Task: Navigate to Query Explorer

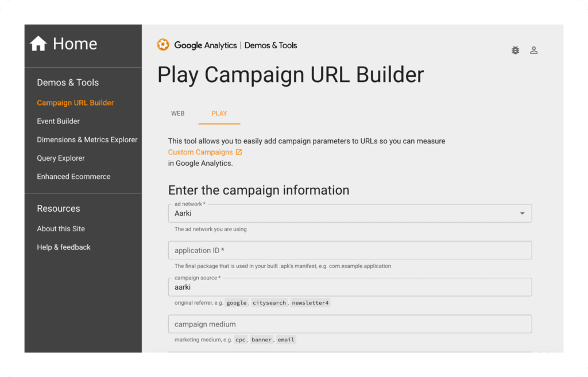Action: click(61, 158)
